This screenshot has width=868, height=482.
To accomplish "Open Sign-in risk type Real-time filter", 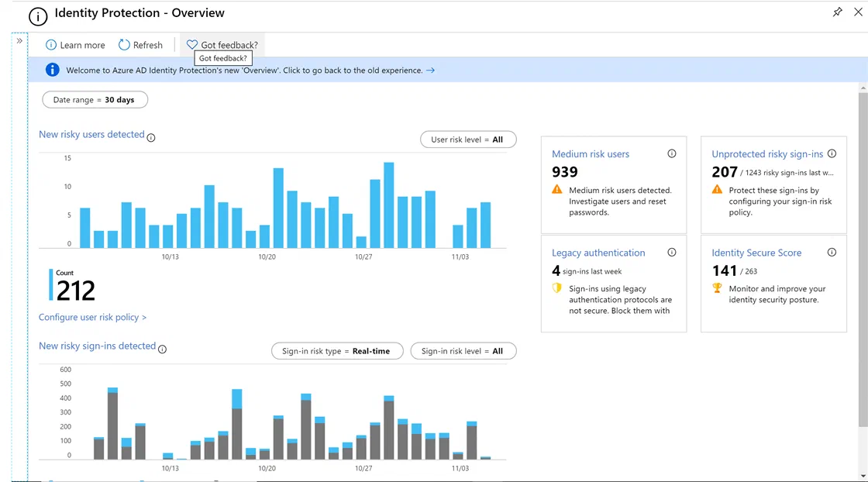I will pyautogui.click(x=337, y=351).
